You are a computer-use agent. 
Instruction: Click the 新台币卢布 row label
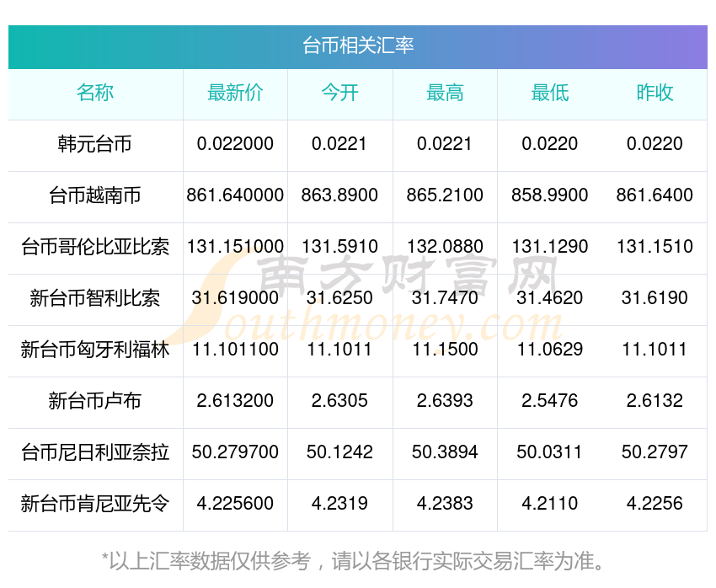pyautogui.click(x=95, y=401)
